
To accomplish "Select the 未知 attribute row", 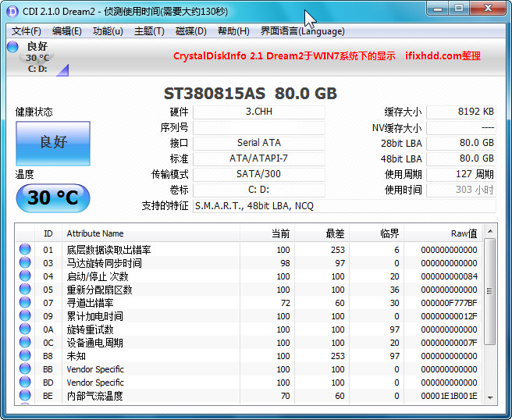I will point(249,356).
